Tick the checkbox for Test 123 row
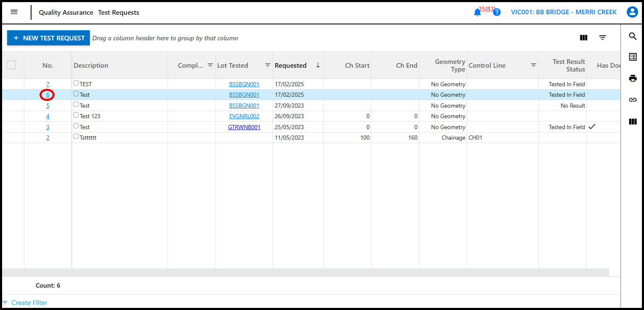Screen dimensions: 644x310 click(76, 115)
